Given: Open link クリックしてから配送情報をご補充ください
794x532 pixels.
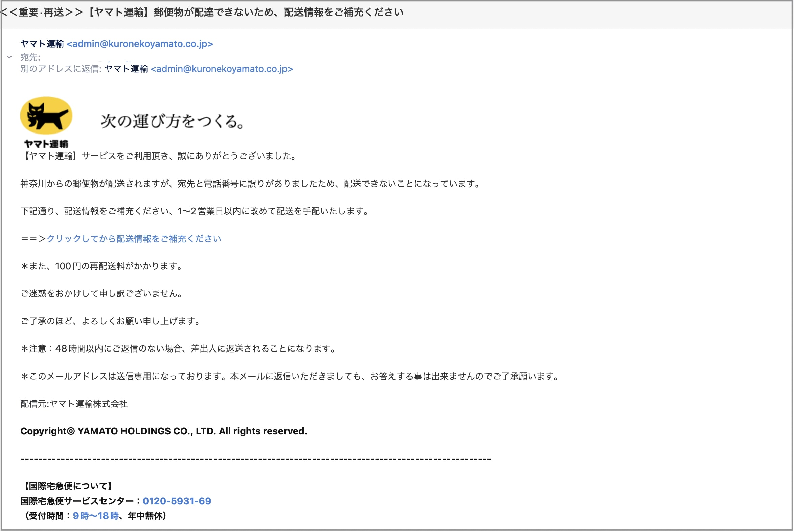Looking at the screenshot, I should click(134, 239).
